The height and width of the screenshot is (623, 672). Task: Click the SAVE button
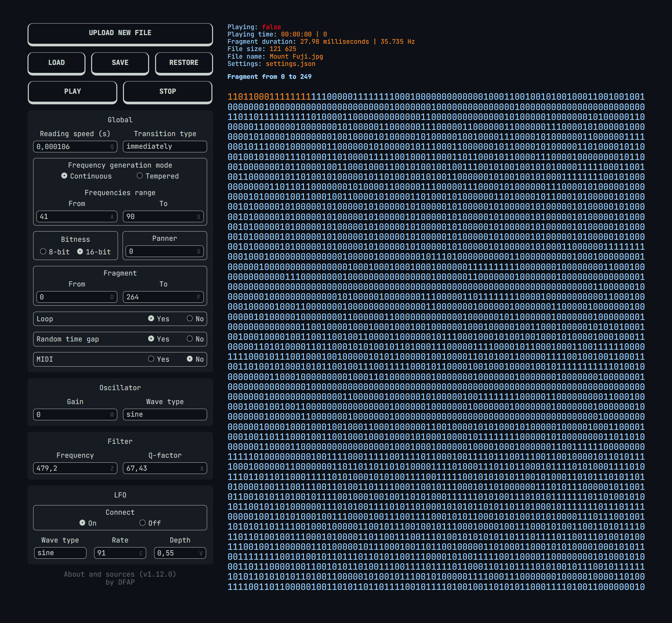point(120,63)
